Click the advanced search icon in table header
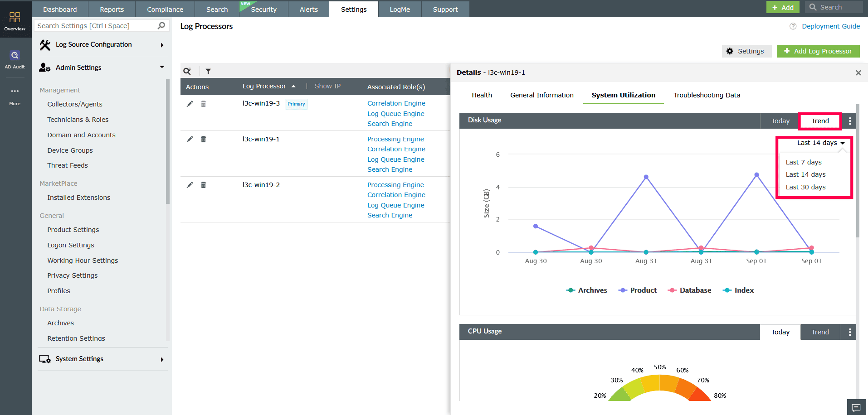 click(187, 71)
